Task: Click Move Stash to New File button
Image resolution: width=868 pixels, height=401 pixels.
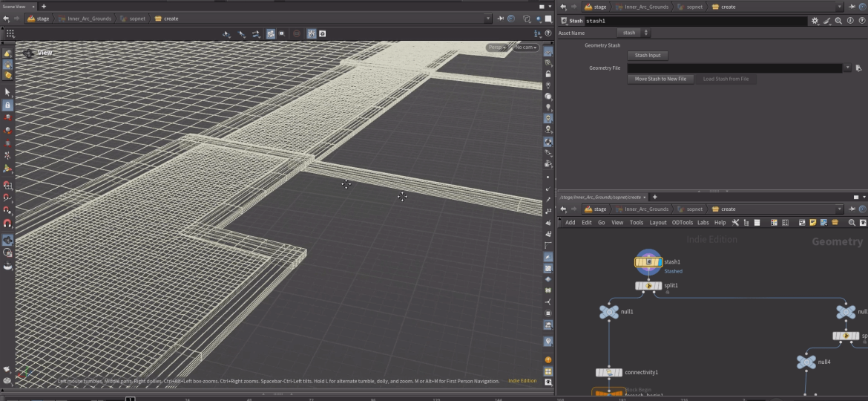Action: tap(660, 79)
